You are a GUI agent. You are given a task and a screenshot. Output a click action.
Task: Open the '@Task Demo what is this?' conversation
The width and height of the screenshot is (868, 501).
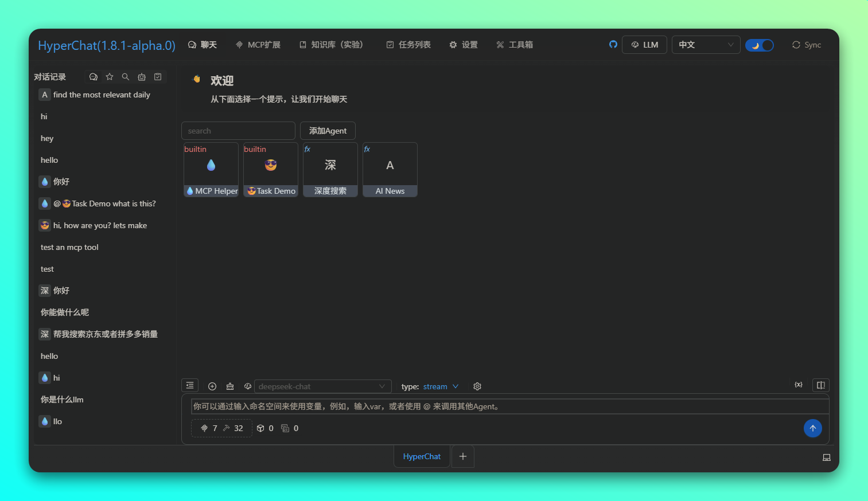(x=103, y=203)
